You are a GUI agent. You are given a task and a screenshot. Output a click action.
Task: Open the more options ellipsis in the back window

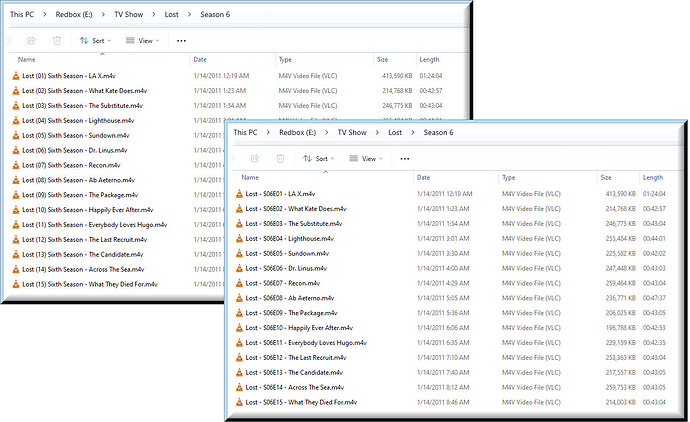coord(181,40)
